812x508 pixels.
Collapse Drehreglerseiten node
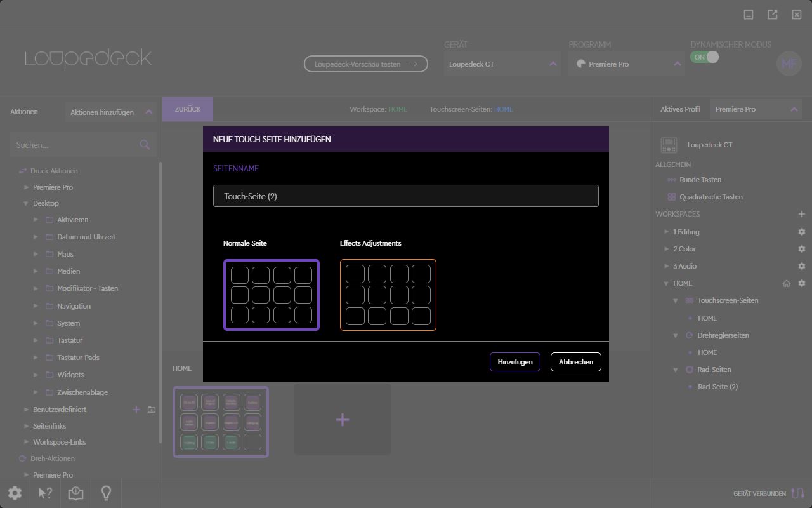(676, 335)
